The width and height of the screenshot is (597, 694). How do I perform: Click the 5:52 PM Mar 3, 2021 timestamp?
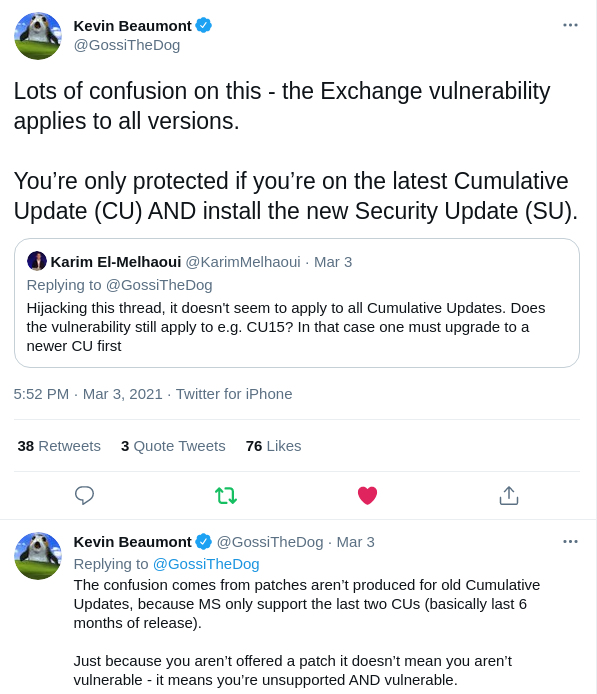point(88,394)
